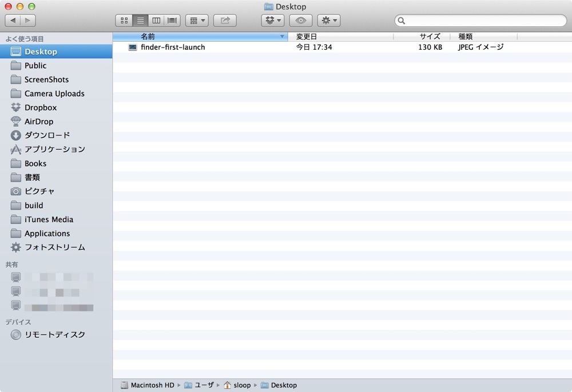Close the Finder window
The image size is (572, 392).
coord(9,6)
